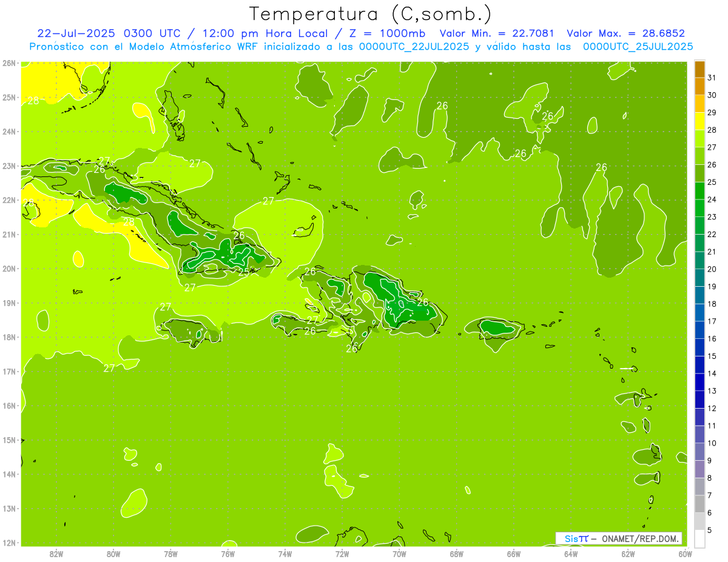Screen dimensions: 728x562
Task: Click valid-until time "0000UTC_25JUL2025"
Action: coord(638,46)
